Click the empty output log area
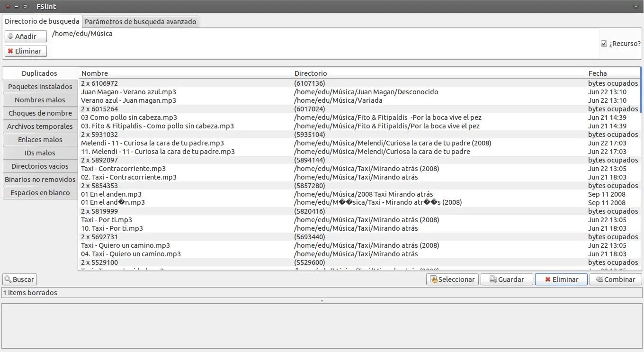The image size is (644, 352). tap(322, 326)
